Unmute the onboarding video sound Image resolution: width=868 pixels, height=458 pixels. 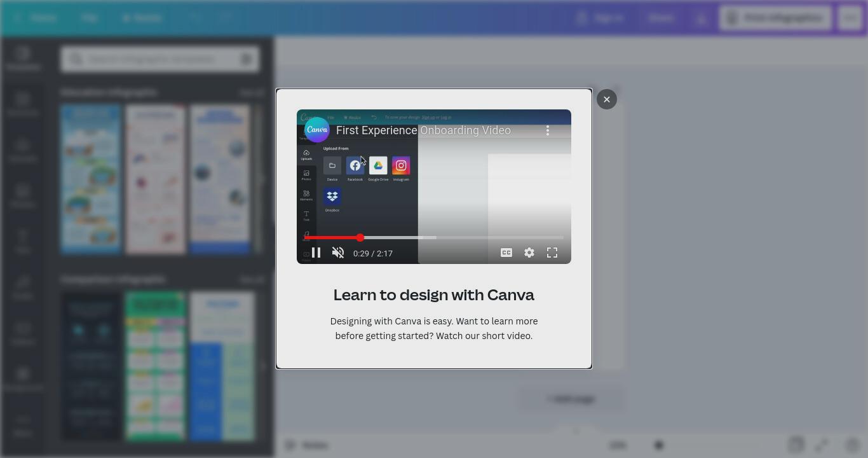click(x=338, y=253)
